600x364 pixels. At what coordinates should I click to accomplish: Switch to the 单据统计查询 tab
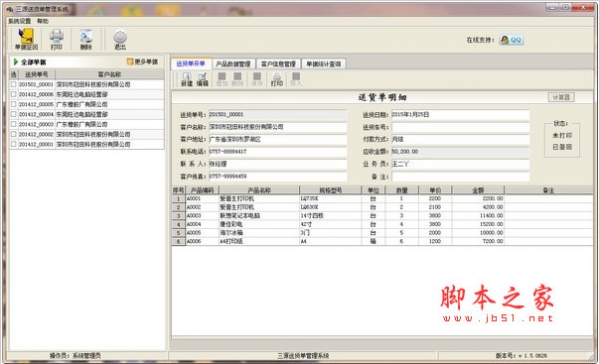click(x=324, y=64)
